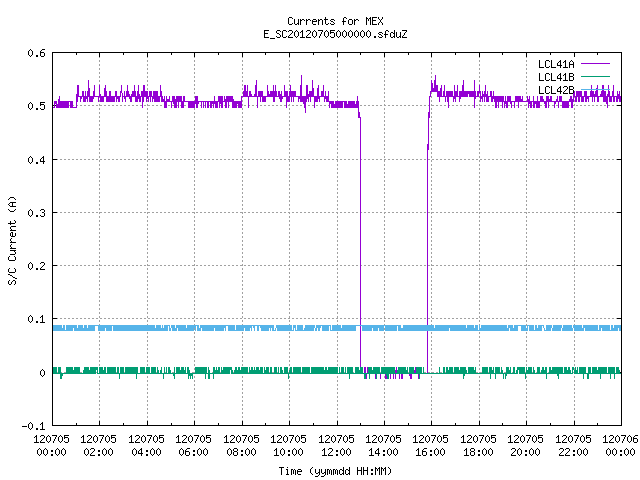Click the purple falling edge near 13:00
Viewport: 640px width, 480px height.
click(x=360, y=241)
